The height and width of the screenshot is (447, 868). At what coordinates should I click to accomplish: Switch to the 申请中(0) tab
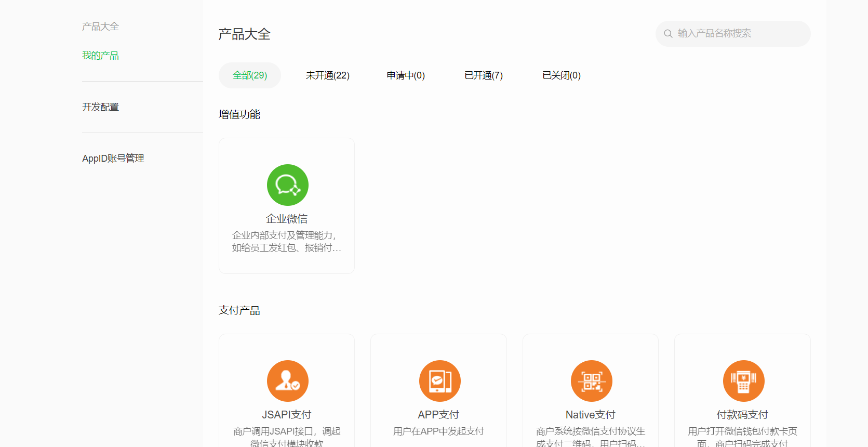(406, 75)
